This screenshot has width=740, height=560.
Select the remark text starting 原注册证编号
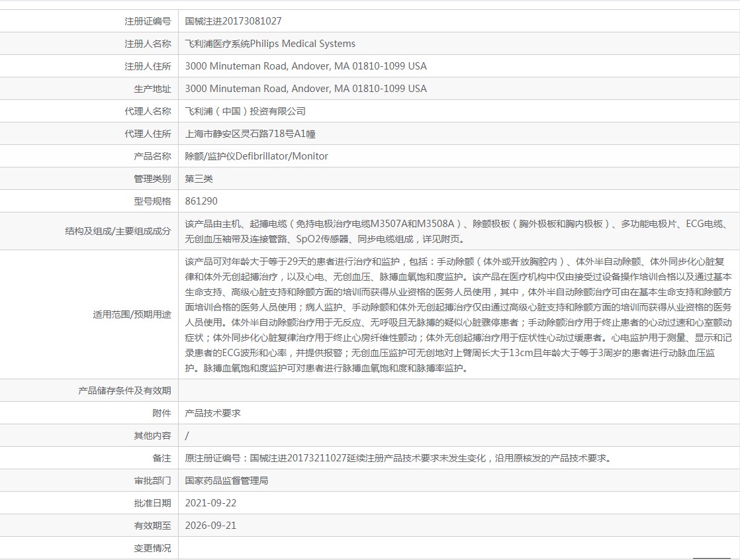pyautogui.click(x=398, y=458)
